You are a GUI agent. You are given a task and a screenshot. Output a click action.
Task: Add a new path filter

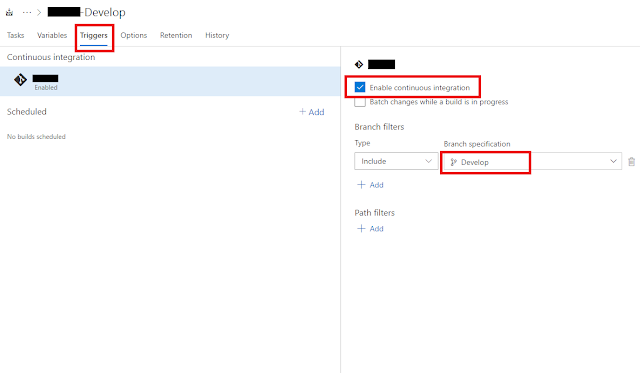(371, 229)
